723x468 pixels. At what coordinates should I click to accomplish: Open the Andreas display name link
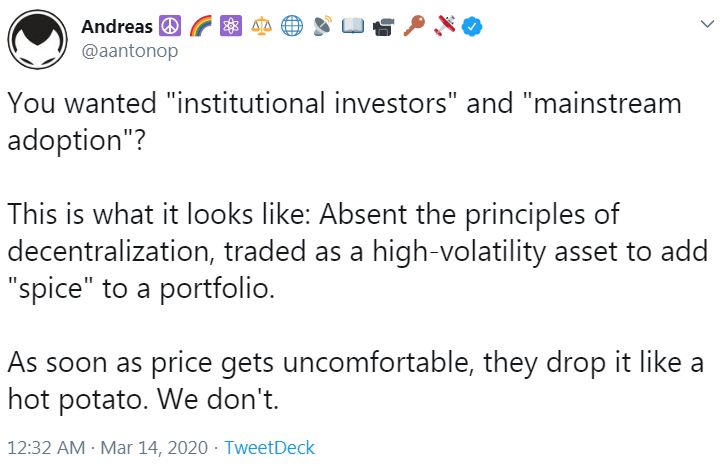point(117,27)
